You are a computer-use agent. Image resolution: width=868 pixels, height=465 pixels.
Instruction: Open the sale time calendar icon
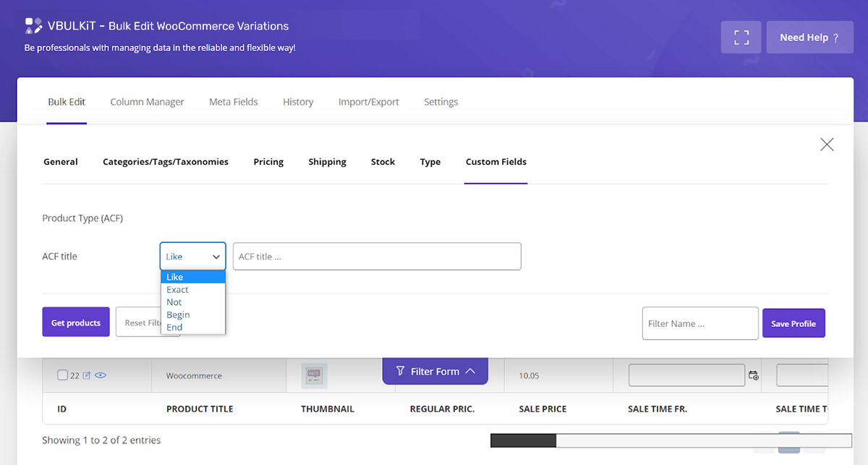coord(754,375)
